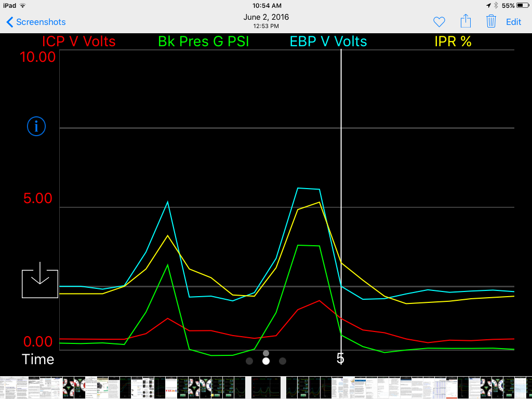Tap the leftmost page indicator dot
Image resolution: width=532 pixels, height=399 pixels.
249,361
